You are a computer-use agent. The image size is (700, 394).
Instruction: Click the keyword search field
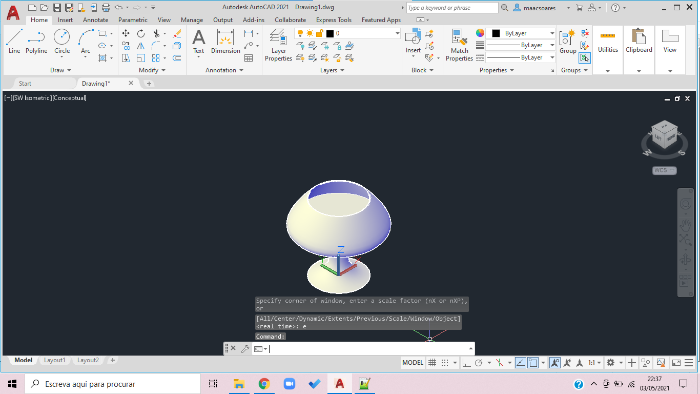point(452,8)
